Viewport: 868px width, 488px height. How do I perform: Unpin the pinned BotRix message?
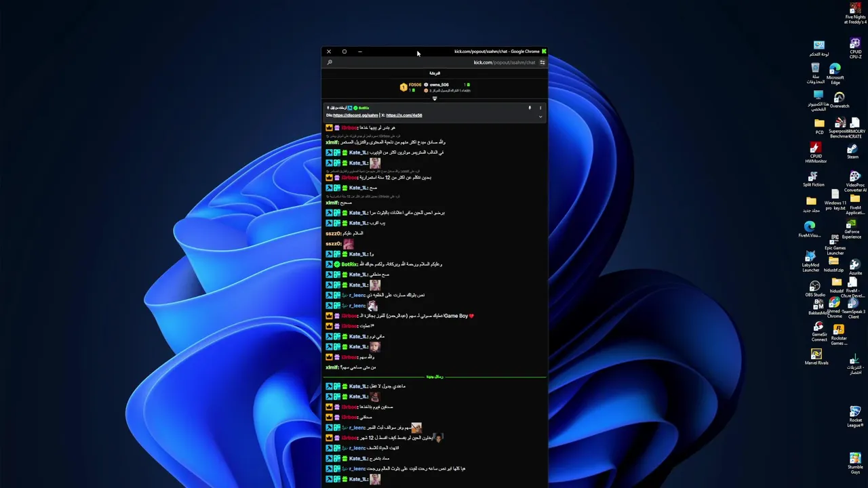coord(530,108)
